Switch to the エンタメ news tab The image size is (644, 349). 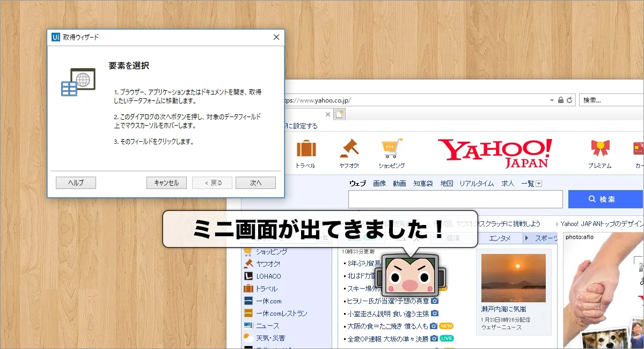499,238
